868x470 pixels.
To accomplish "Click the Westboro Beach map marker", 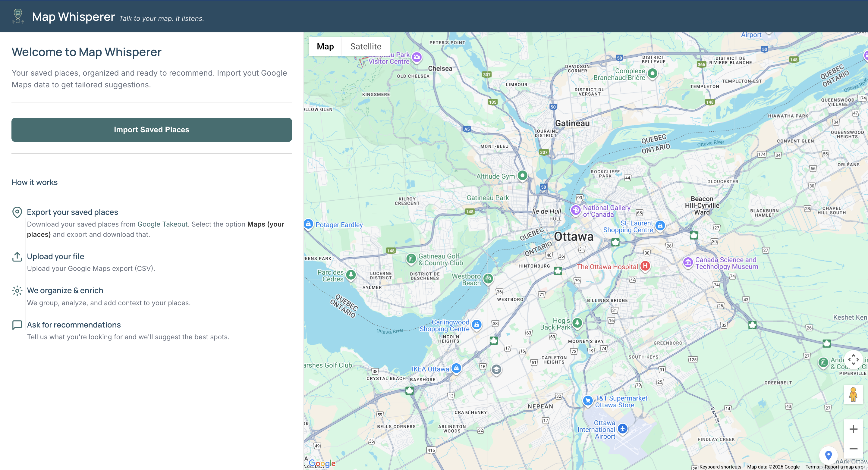I will 488,278.
